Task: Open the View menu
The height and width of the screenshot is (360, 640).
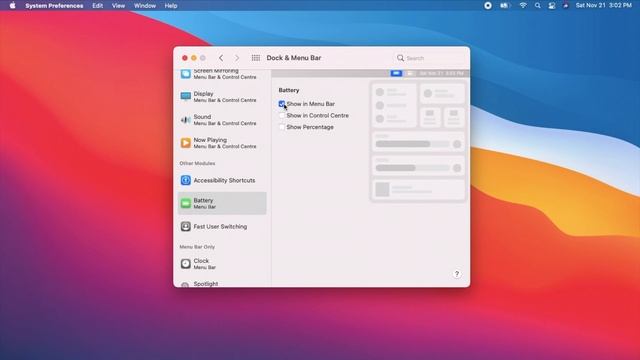Action: pyautogui.click(x=118, y=6)
